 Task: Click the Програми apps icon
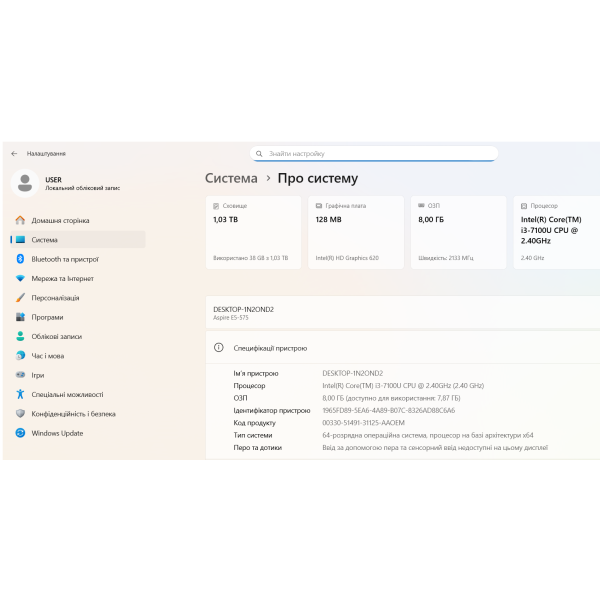coord(20,317)
